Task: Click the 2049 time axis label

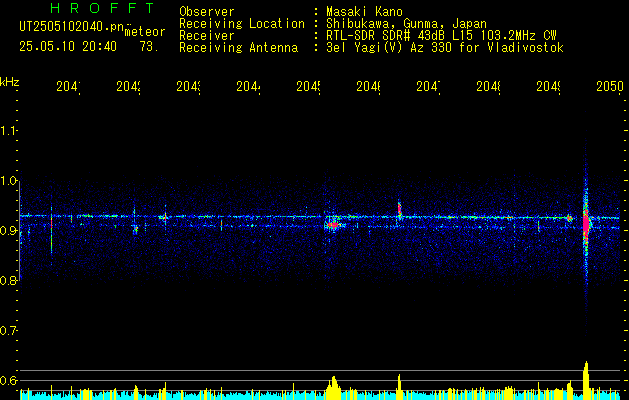Action: click(548, 86)
